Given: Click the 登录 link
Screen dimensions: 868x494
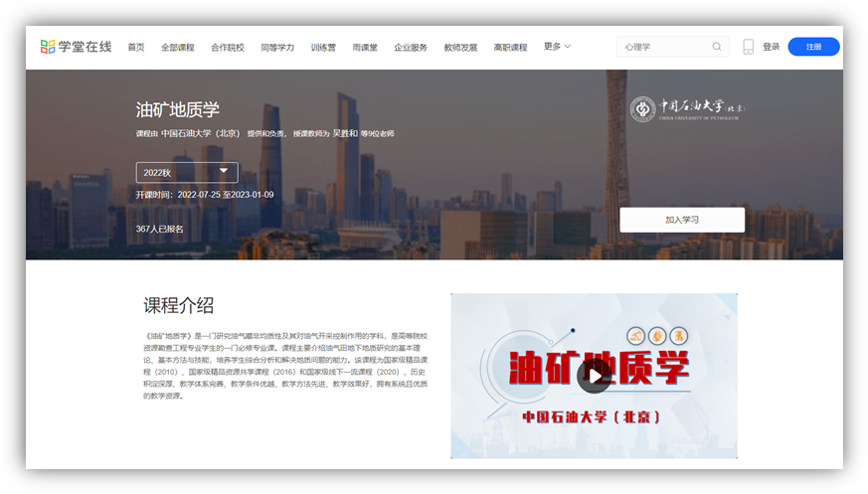Looking at the screenshot, I should click(772, 47).
